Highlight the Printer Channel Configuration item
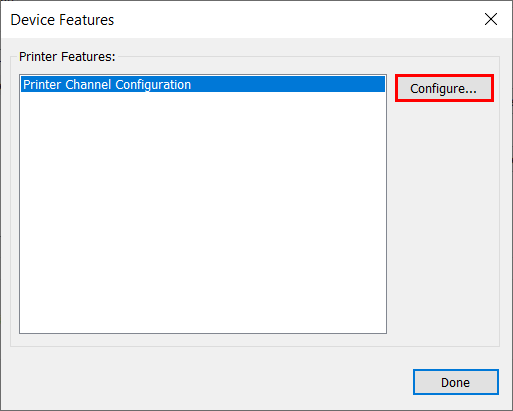Viewport: 513px width, 411px height. tap(203, 84)
